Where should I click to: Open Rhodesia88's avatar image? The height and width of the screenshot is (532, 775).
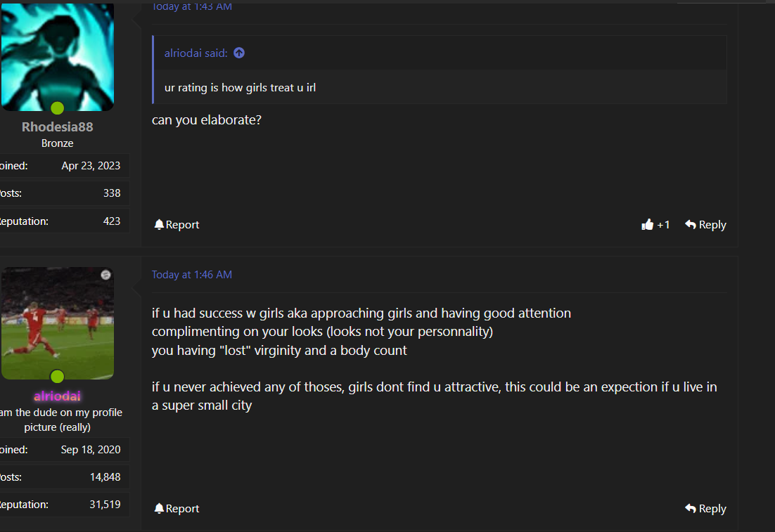coord(58,57)
